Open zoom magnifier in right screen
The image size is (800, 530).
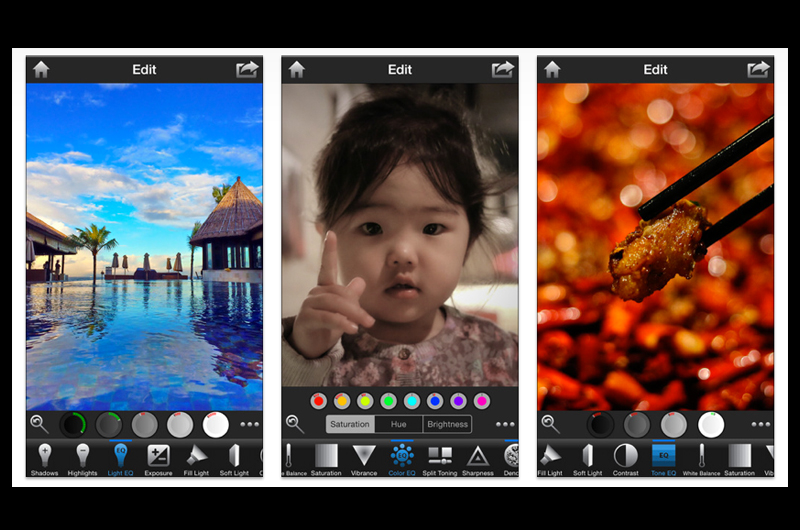click(551, 424)
